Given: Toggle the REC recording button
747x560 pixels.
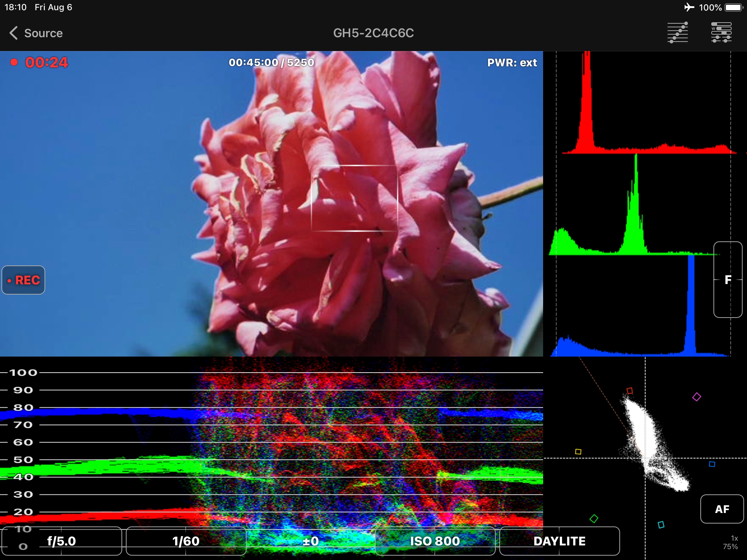Looking at the screenshot, I should pyautogui.click(x=24, y=280).
